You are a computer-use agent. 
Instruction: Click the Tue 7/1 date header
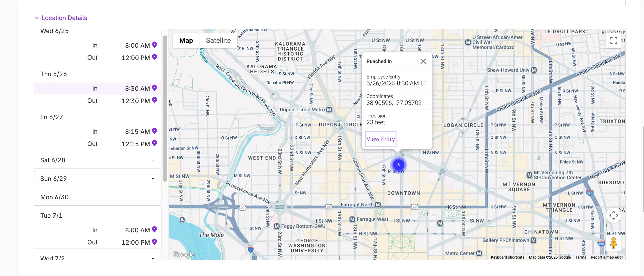[51, 216]
